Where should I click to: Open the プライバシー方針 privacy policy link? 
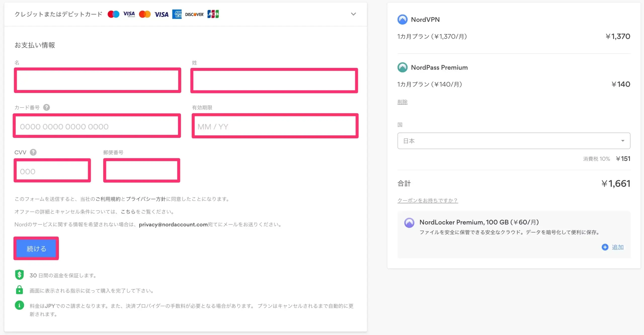point(146,199)
